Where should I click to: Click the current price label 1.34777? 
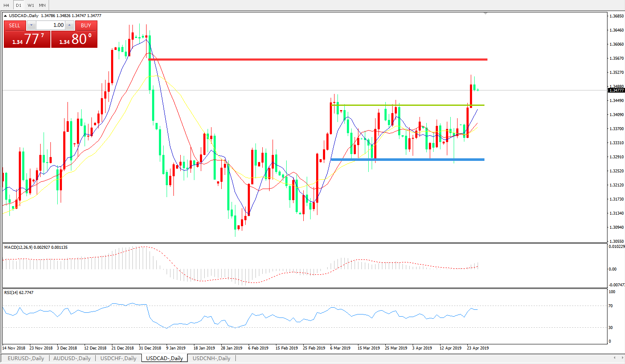tap(616, 90)
